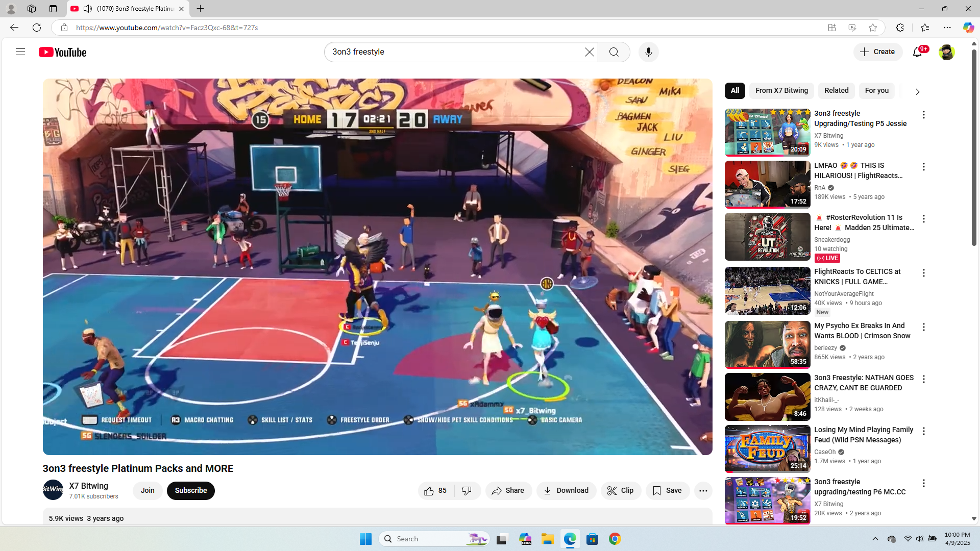980x551 pixels.
Task: Open the Crimson Snow video thumbnail
Action: pos(768,345)
